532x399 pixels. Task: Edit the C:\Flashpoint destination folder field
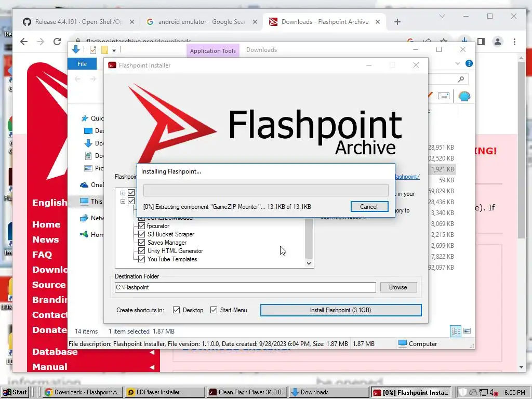click(245, 287)
